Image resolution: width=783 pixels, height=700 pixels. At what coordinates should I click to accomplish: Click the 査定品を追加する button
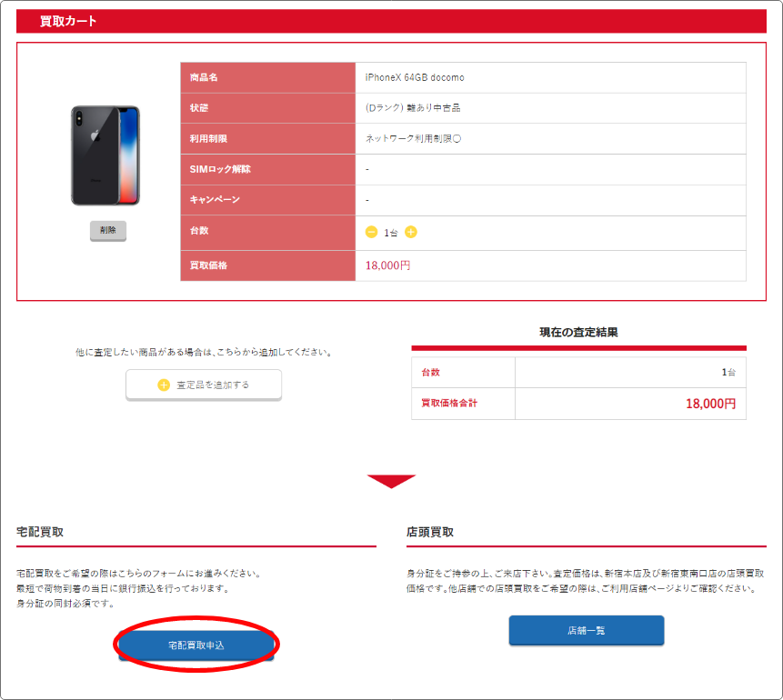point(204,385)
